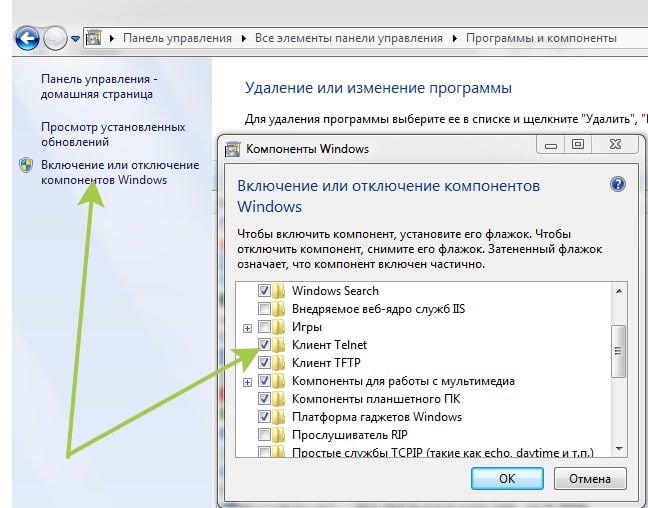Open help with the blue question mark
This screenshot has height=508, width=648.
(x=617, y=184)
